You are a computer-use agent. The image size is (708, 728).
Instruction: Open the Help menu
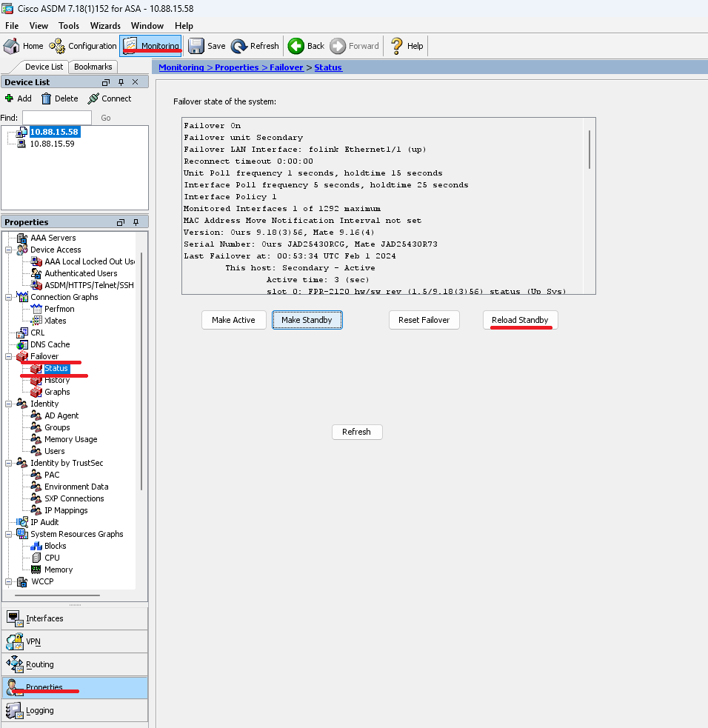[x=184, y=26]
